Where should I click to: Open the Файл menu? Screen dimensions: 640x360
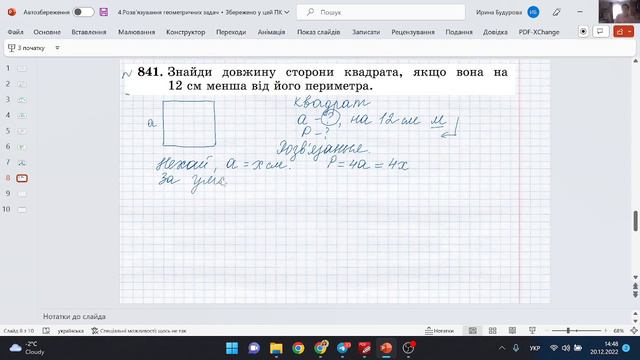coord(16,32)
